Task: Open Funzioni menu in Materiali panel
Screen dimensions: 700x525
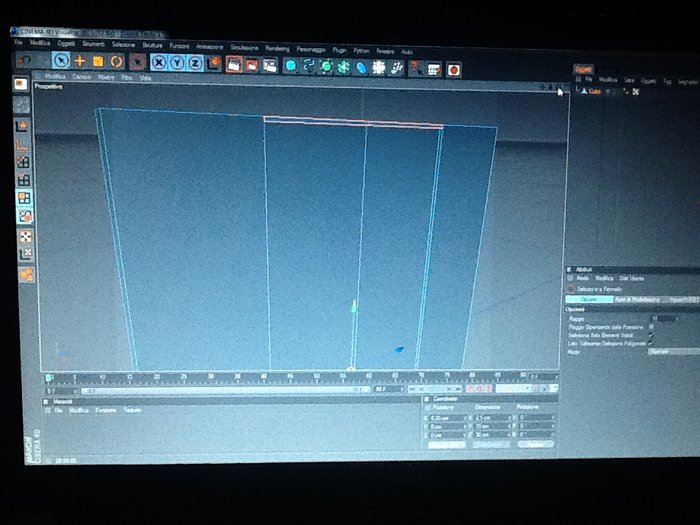Action: pyautogui.click(x=106, y=410)
